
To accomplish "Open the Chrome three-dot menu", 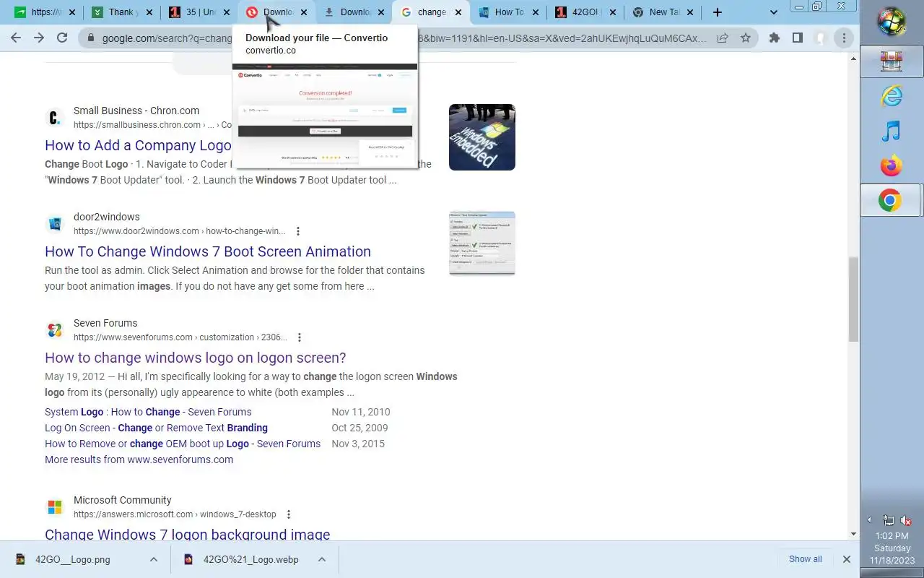I will pos(844,38).
